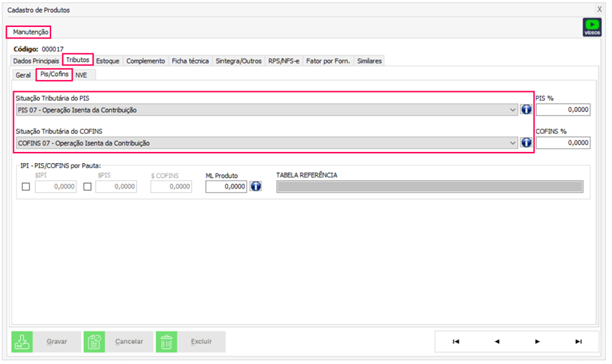This screenshot has width=612, height=364.
Task: Click info icon beside PIS situation dropdown
Action: point(526,110)
